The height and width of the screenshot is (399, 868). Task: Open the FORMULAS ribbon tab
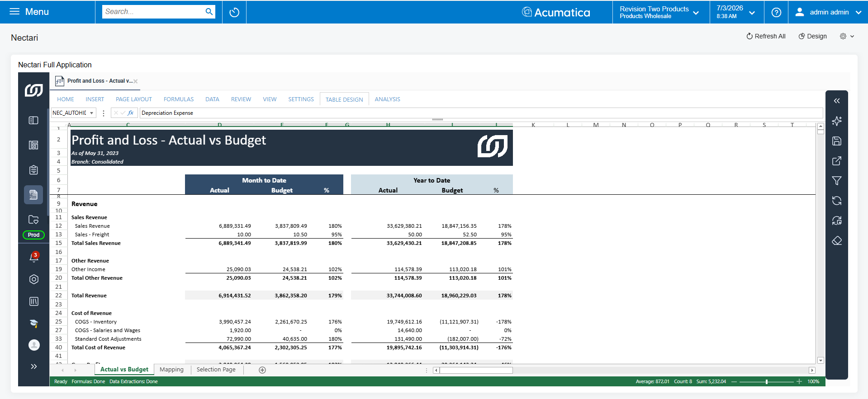click(x=179, y=99)
